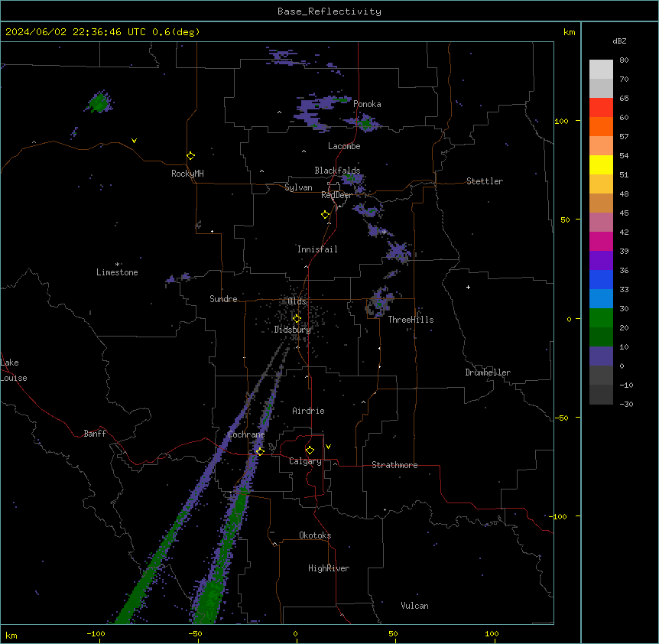Image resolution: width=659 pixels, height=644 pixels.
Task: Click the -30 dBZ legend value
Action: pyautogui.click(x=626, y=404)
